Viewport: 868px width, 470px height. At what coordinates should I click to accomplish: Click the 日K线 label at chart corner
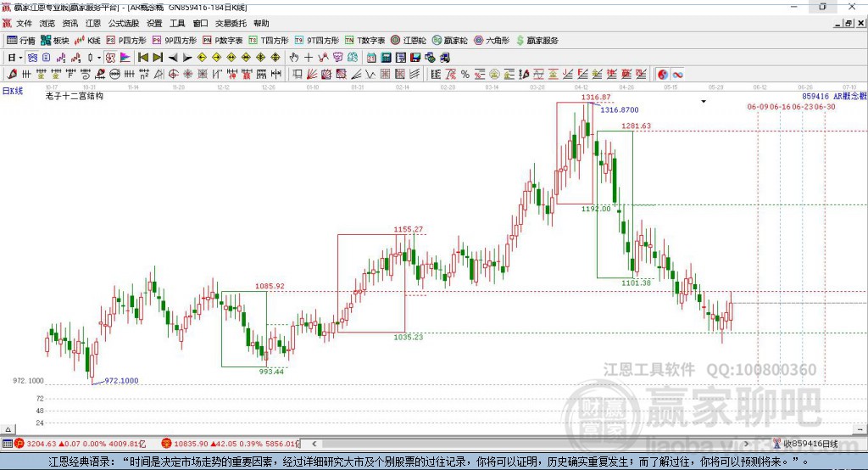pos(13,91)
